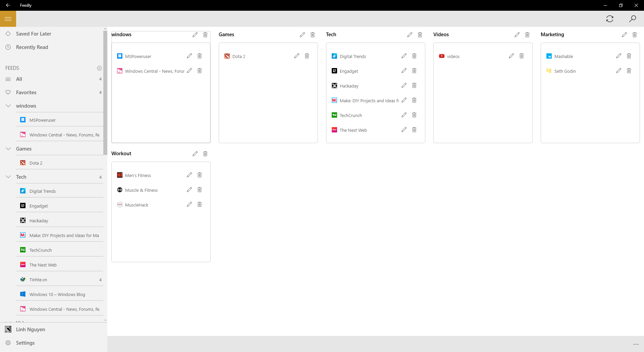
Task: Click the sidebar vertical scrollbar
Action: click(105, 93)
